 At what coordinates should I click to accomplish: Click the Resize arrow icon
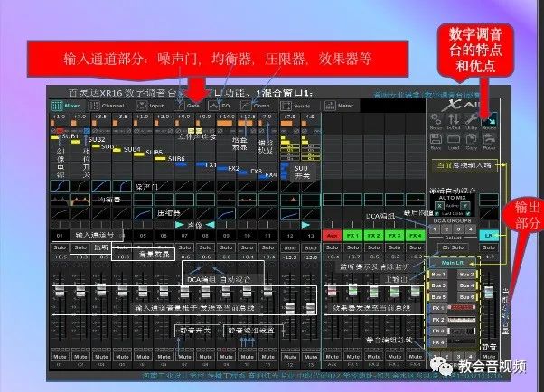point(489,121)
